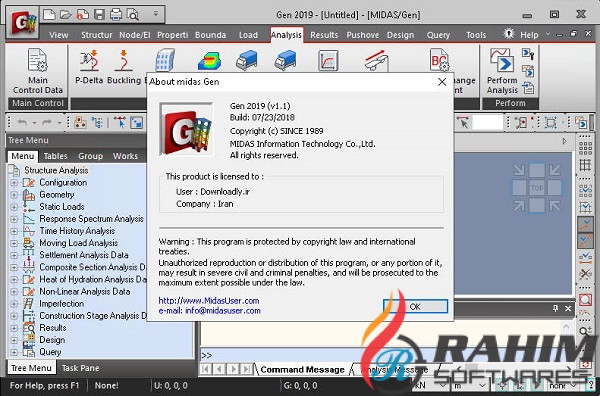600x396 pixels.
Task: Pin the message window with pushpin icon
Action: [555, 308]
